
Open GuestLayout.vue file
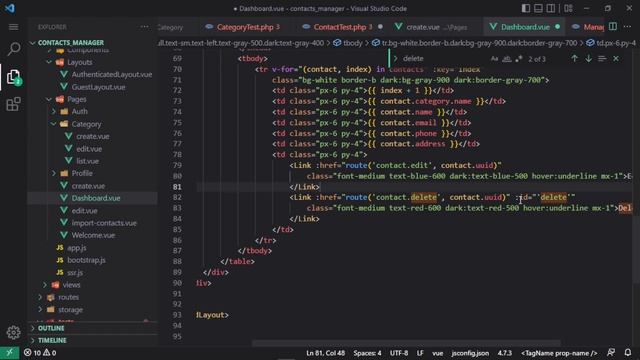(98, 87)
